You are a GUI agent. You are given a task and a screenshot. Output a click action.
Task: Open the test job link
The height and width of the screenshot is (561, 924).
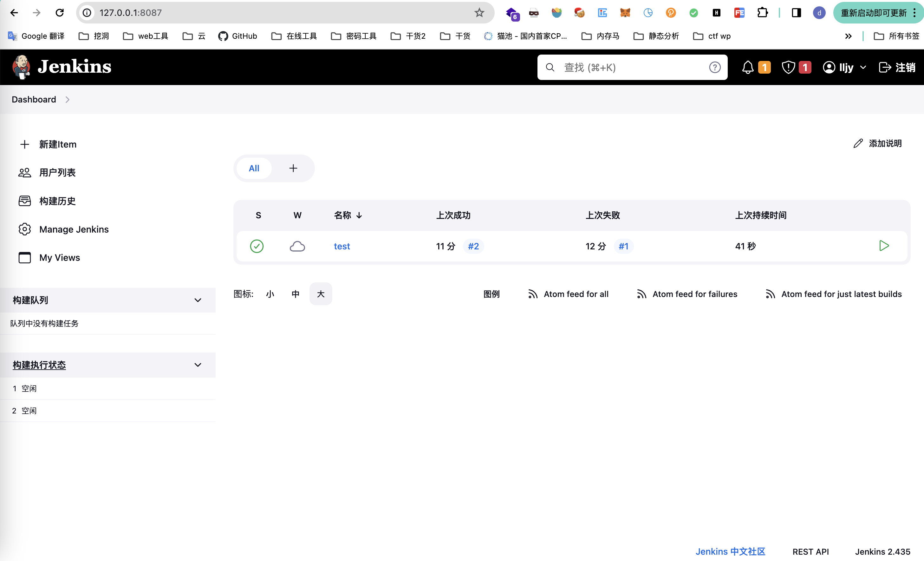[x=342, y=246]
